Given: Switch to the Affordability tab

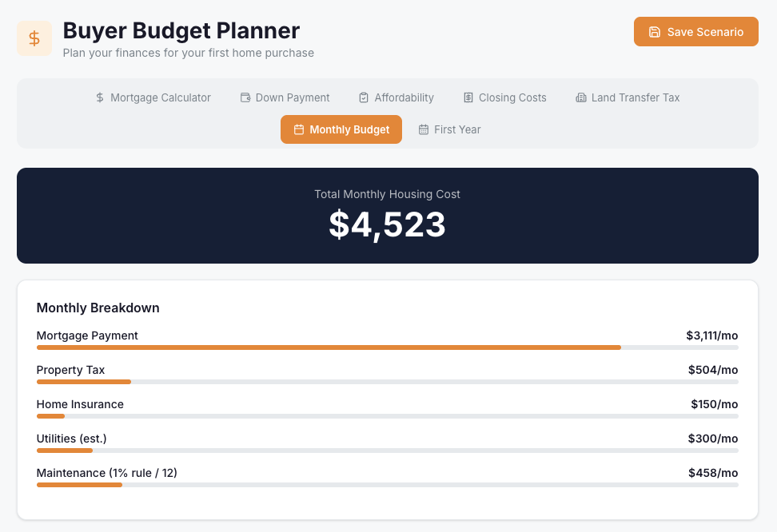Looking at the screenshot, I should point(396,97).
